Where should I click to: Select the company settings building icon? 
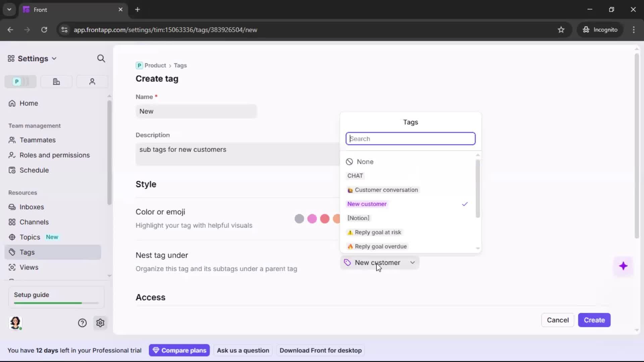click(x=56, y=81)
